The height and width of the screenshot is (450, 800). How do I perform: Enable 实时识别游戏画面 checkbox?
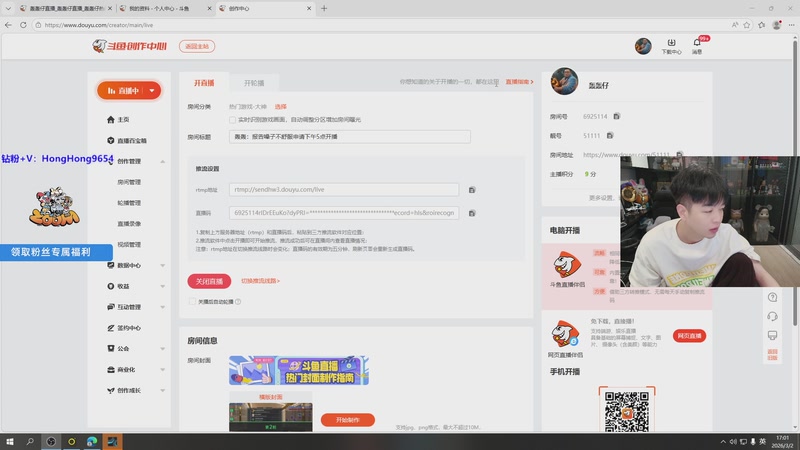coord(233,120)
